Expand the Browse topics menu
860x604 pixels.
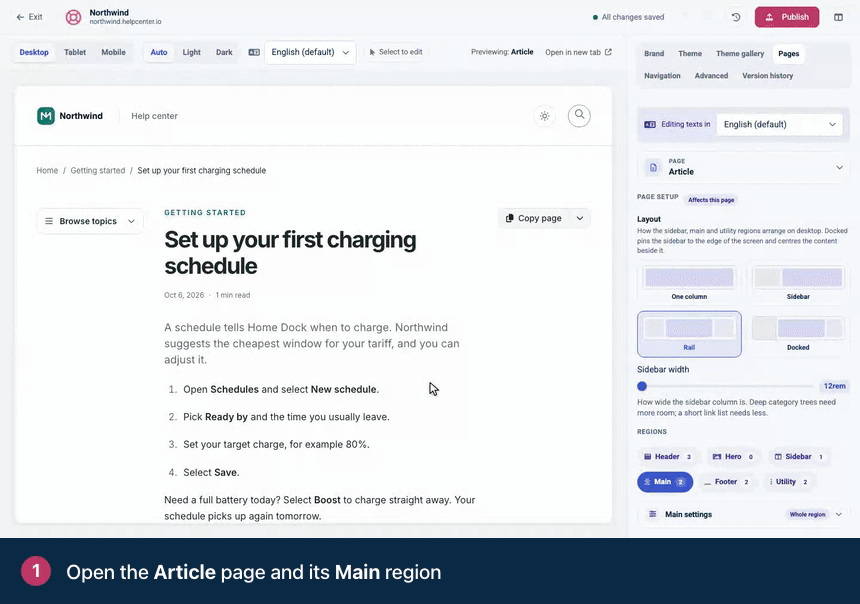coord(90,221)
